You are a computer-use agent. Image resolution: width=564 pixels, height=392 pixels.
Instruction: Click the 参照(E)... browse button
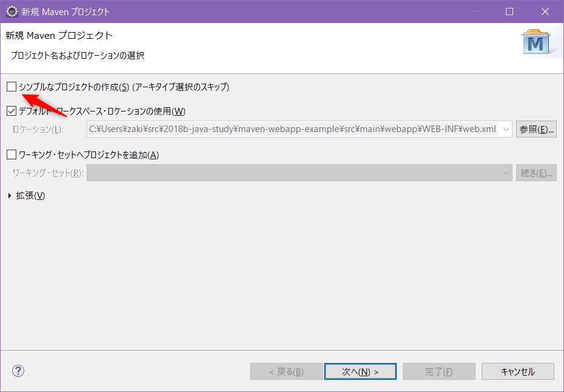pyautogui.click(x=536, y=129)
